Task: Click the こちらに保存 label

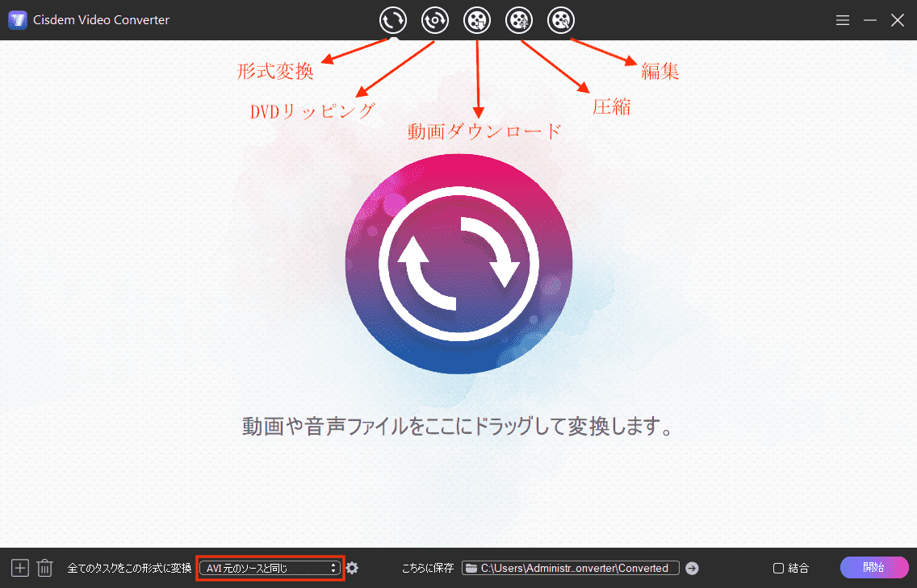Action: coord(428,568)
